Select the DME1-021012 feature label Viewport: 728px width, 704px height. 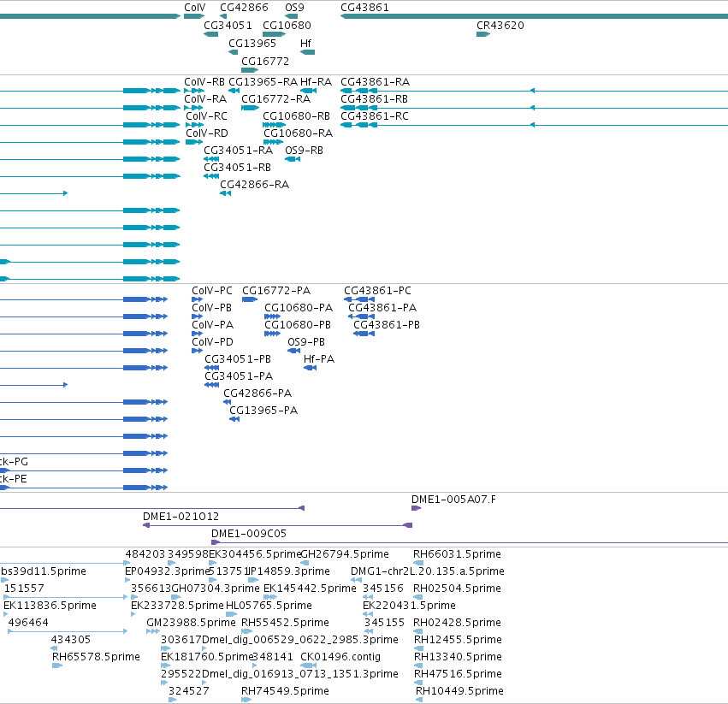[181, 517]
